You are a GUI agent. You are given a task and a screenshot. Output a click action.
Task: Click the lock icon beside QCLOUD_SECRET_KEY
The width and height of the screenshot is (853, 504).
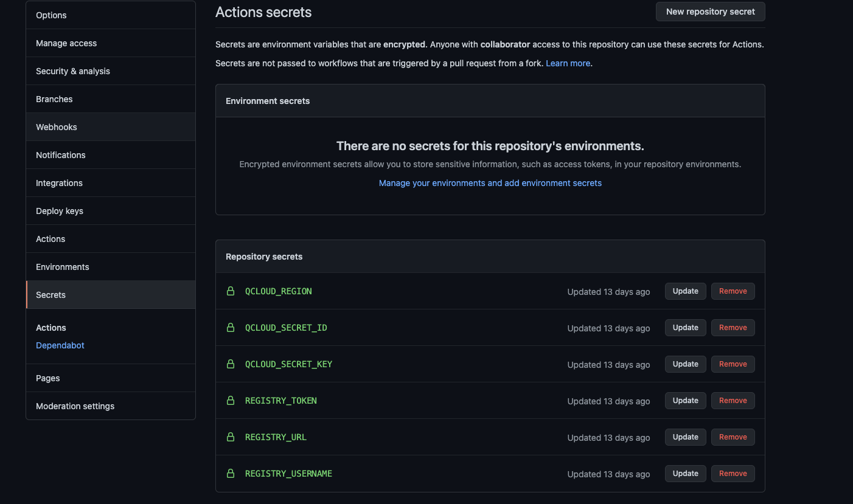[x=231, y=364]
